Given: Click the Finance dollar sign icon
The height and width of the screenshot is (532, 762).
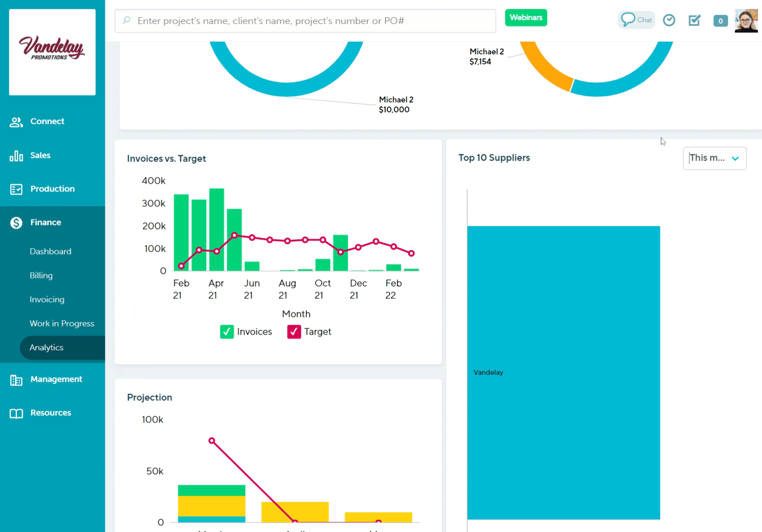Looking at the screenshot, I should pyautogui.click(x=16, y=223).
